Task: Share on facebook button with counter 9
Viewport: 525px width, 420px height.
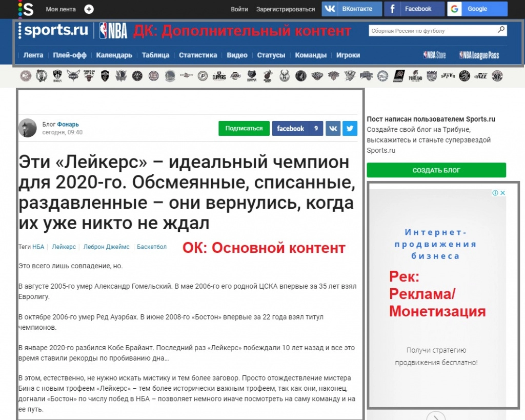Action: tap(298, 128)
